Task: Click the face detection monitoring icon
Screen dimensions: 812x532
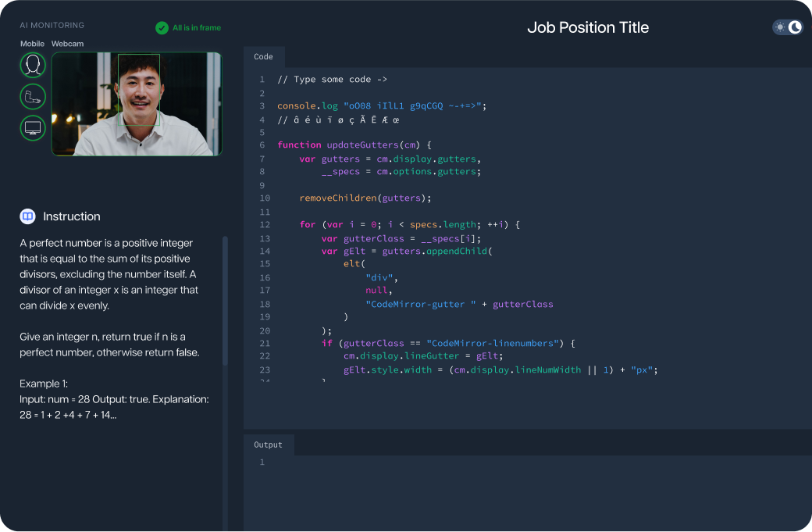Action: click(33, 66)
